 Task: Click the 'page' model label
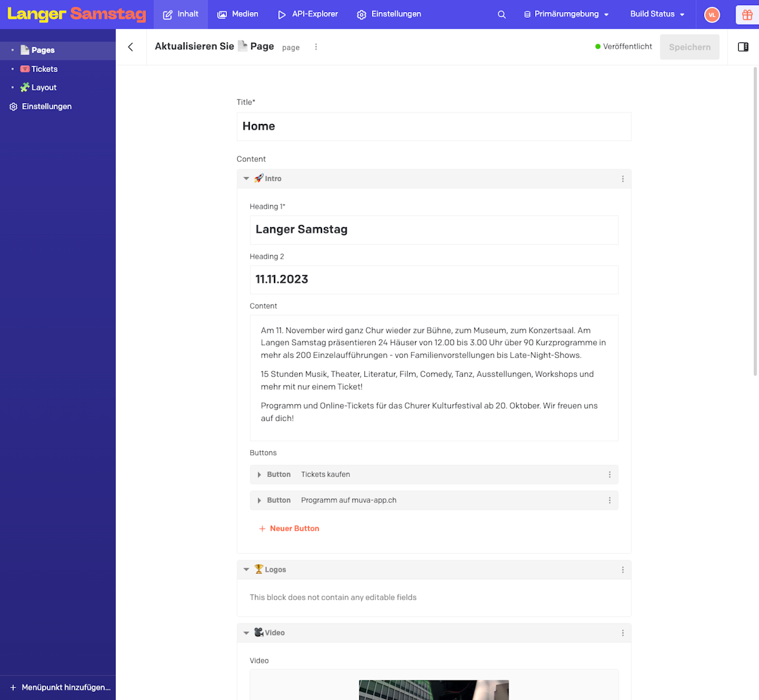(291, 47)
